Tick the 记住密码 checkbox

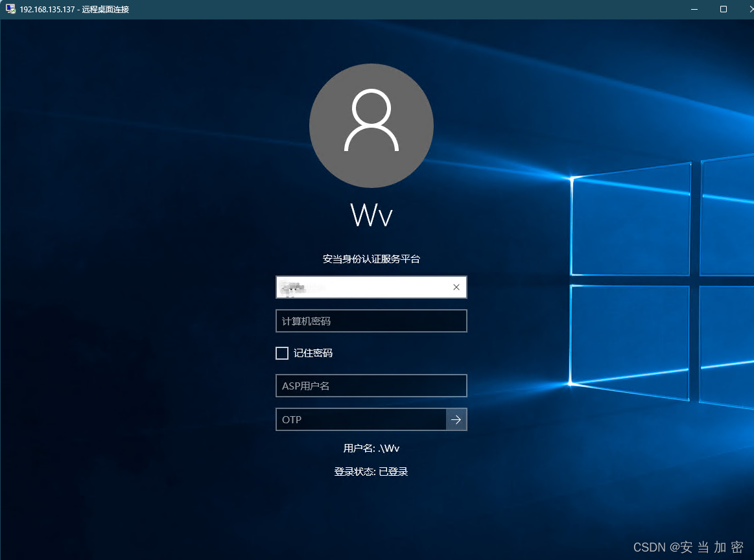click(x=282, y=353)
